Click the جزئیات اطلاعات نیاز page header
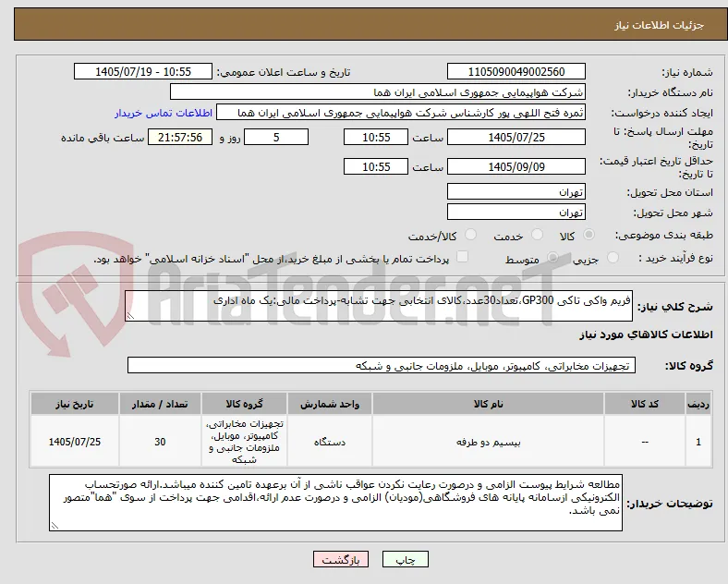This screenshot has height=584, width=728. point(660,25)
